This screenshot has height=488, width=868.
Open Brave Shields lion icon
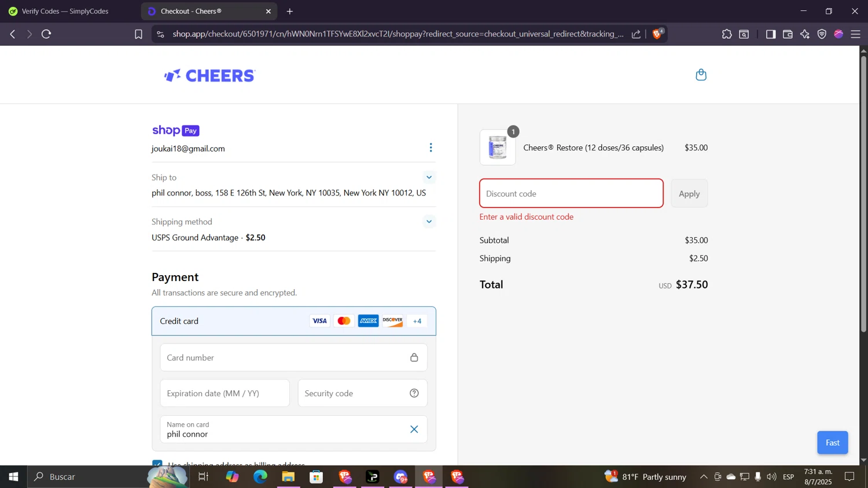(658, 34)
